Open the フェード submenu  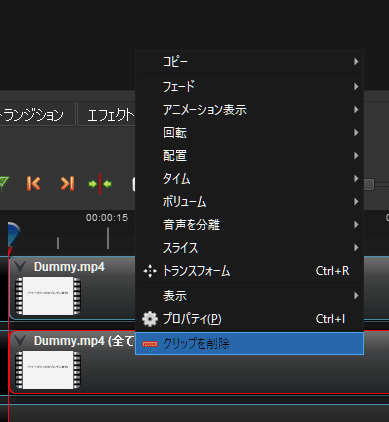point(249,87)
